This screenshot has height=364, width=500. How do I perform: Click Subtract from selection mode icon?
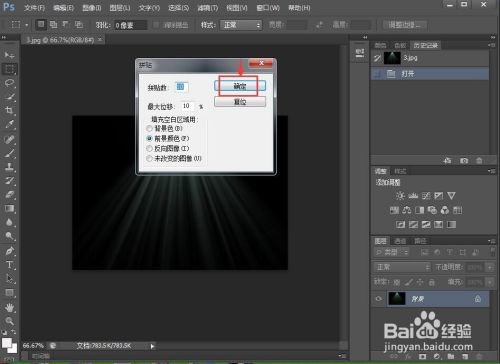(66, 24)
